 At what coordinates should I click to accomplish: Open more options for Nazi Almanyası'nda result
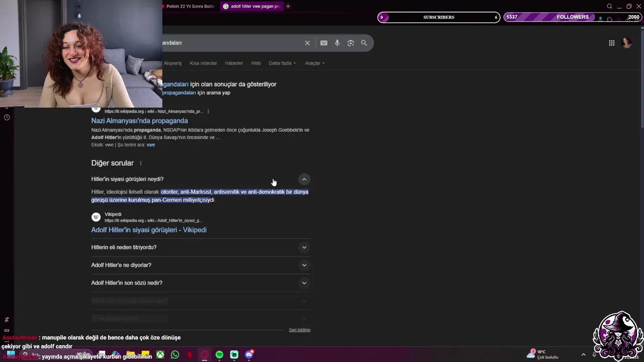click(208, 111)
